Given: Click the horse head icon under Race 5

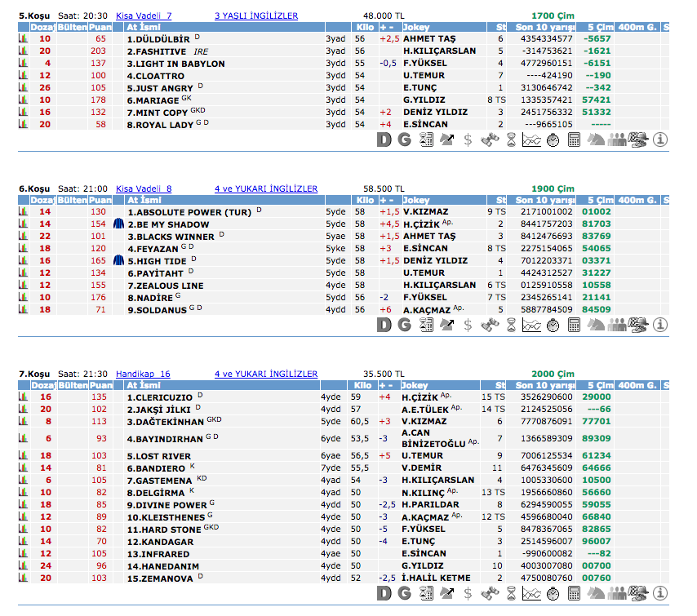Looking at the screenshot, I should [x=596, y=140].
